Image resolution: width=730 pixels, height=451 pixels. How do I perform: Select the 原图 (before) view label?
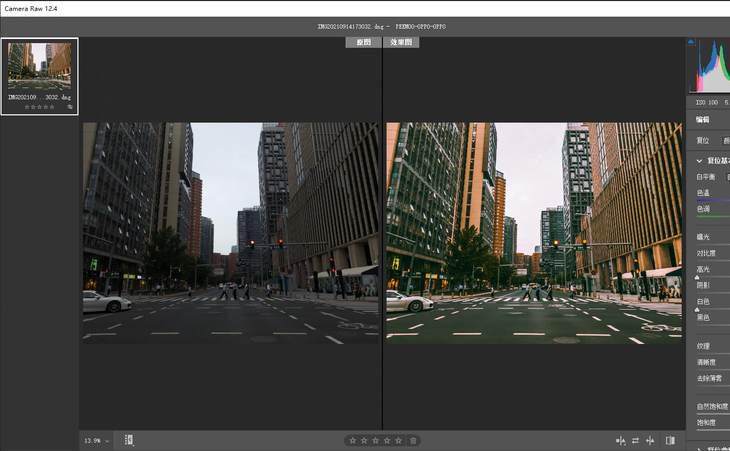[x=363, y=43]
